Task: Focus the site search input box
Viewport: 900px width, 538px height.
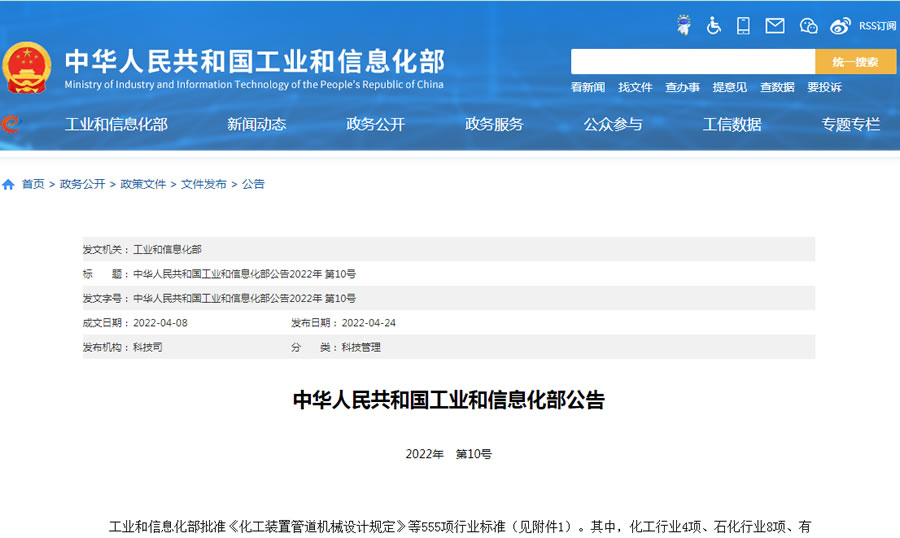Action: coord(692,62)
